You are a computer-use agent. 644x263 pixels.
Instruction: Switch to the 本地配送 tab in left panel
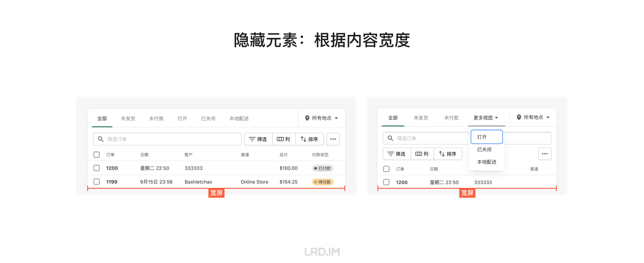click(239, 119)
